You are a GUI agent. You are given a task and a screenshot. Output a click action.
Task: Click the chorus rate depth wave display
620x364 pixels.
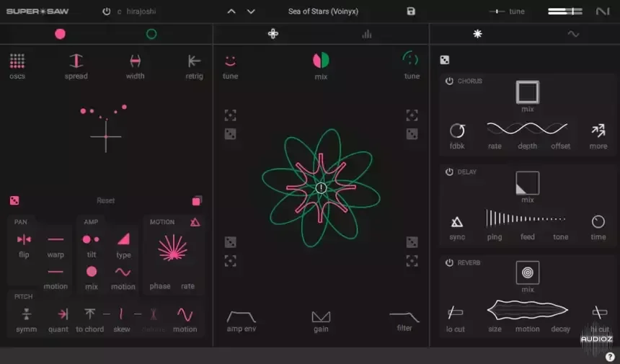(x=527, y=129)
